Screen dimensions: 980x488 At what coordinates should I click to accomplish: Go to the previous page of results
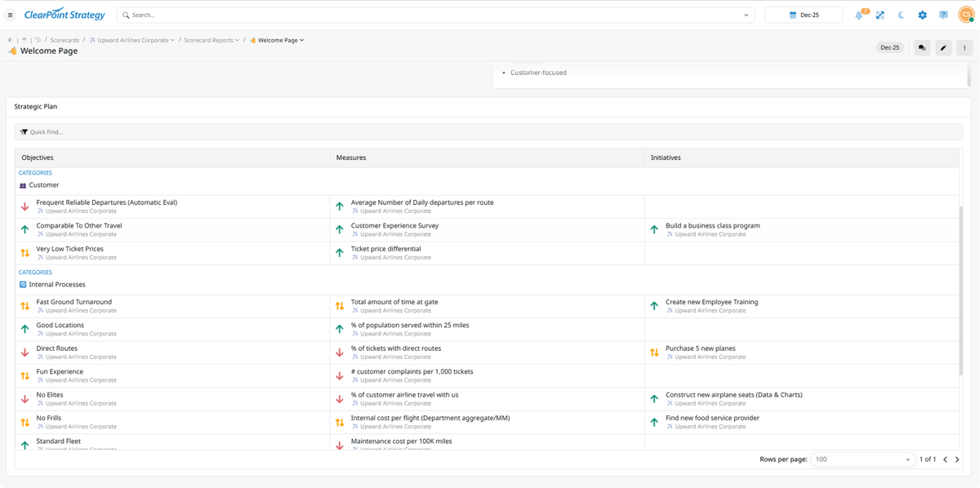pyautogui.click(x=946, y=459)
